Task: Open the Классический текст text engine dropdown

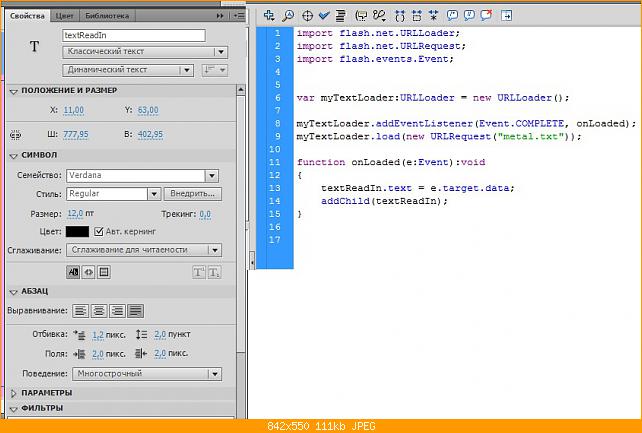Action: coord(145,52)
